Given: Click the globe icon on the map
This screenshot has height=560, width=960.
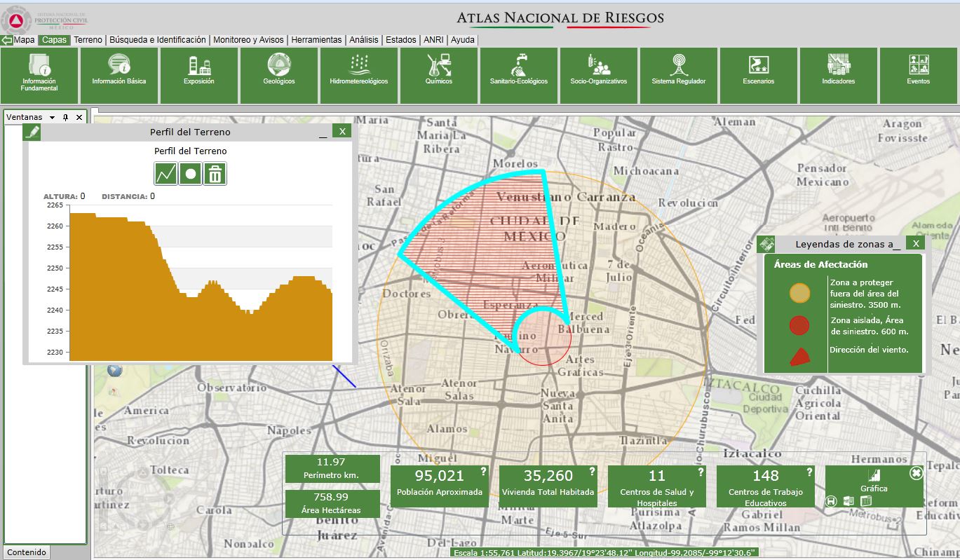Looking at the screenshot, I should coord(115,370).
